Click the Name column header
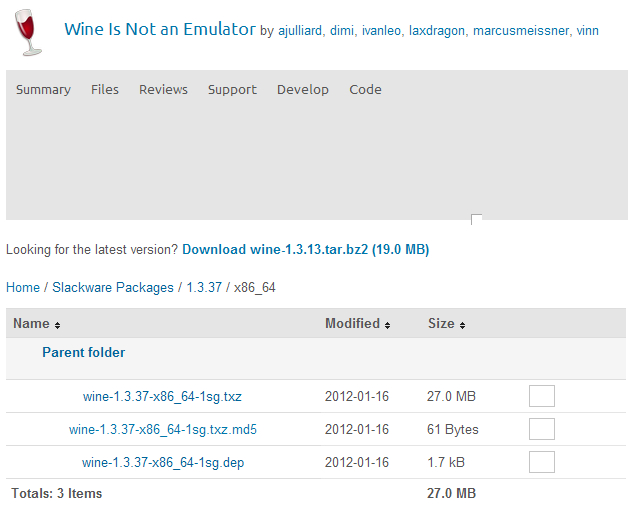The height and width of the screenshot is (514, 628). pos(31,323)
